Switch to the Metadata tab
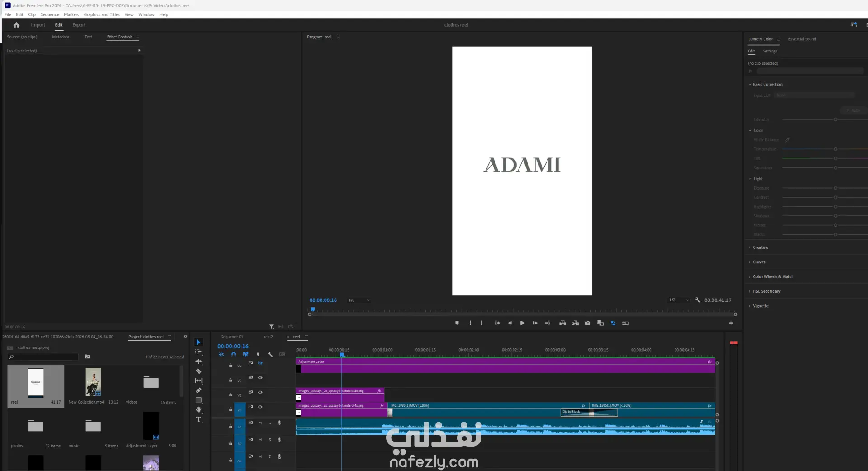Viewport: 868px width, 471px height. click(x=61, y=37)
